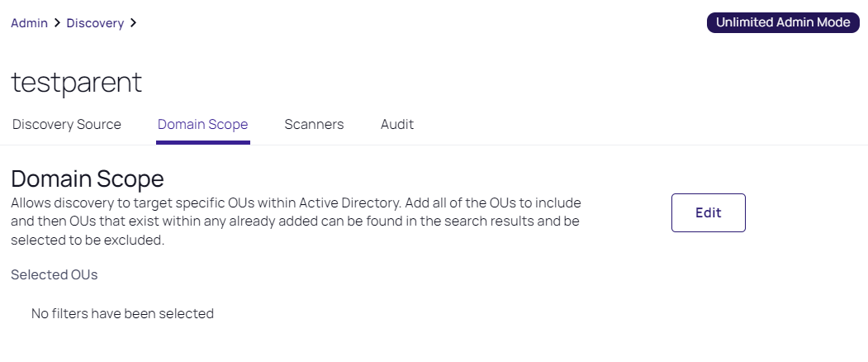Click the Selected OUs label

tap(55, 274)
